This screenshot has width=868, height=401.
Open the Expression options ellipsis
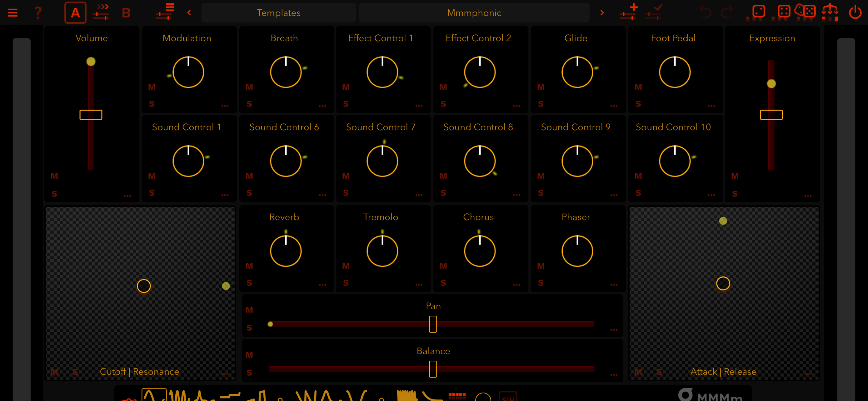tap(808, 196)
